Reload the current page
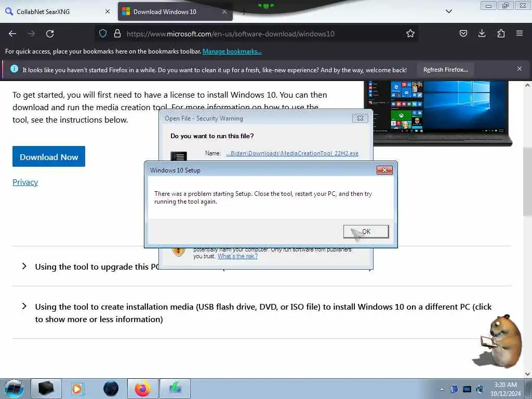 (50, 34)
